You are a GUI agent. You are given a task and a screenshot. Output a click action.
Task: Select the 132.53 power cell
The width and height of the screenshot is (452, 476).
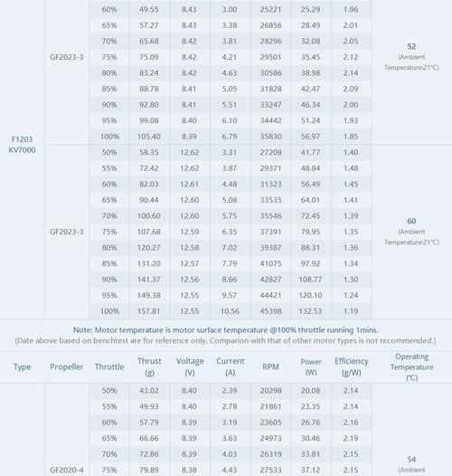[310, 311]
